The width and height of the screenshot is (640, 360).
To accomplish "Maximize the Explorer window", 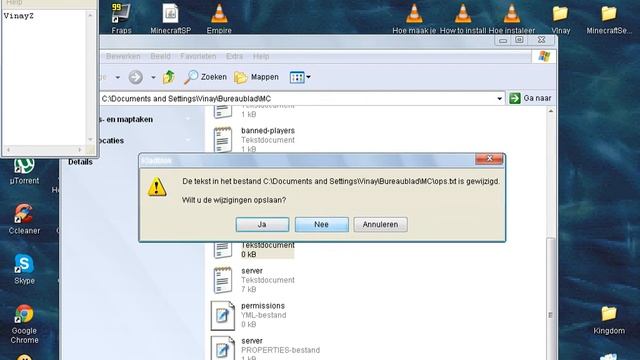I will pyautogui.click(x=519, y=40).
